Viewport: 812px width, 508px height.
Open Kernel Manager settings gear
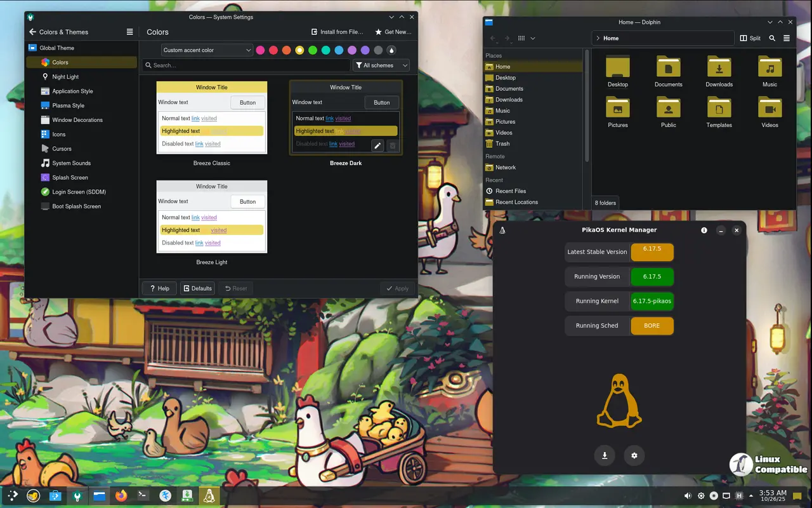pos(634,455)
